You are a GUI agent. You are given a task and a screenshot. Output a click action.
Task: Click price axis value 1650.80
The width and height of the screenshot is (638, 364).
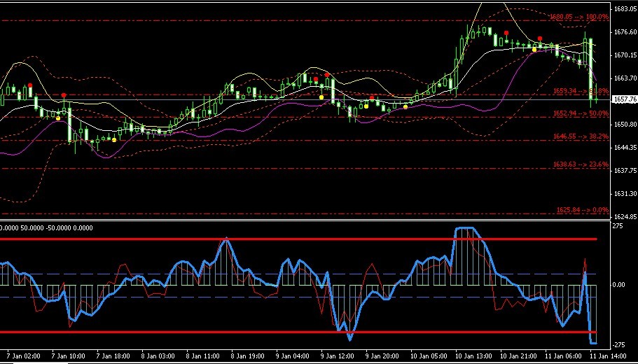click(x=625, y=125)
